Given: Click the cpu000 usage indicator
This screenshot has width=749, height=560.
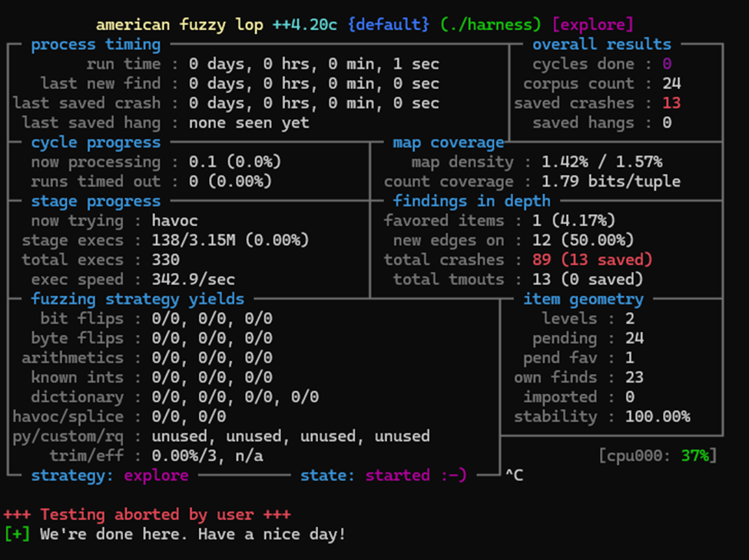Looking at the screenshot, I should (x=659, y=455).
